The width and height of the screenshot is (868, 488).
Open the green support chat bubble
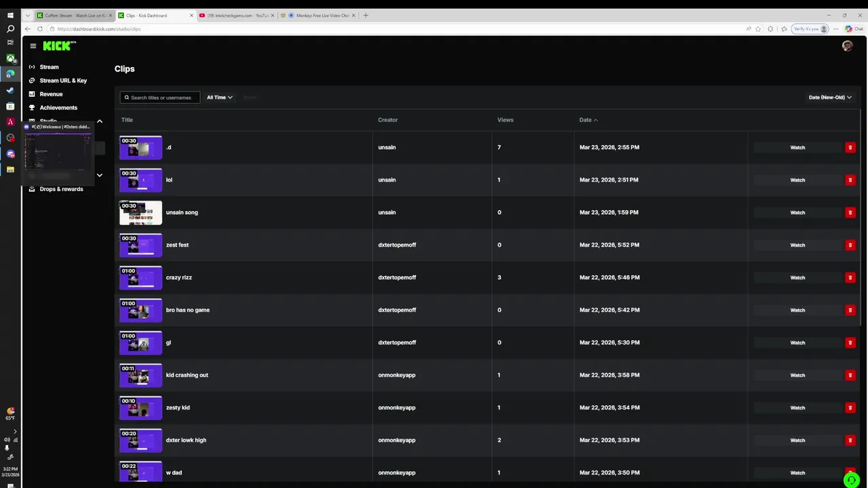click(x=852, y=480)
